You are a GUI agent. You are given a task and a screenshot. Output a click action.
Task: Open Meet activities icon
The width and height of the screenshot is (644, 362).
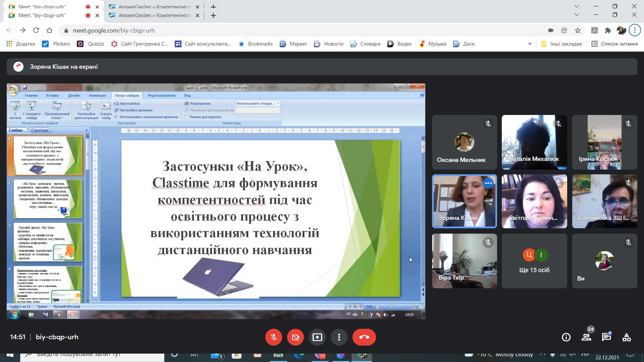click(x=626, y=337)
